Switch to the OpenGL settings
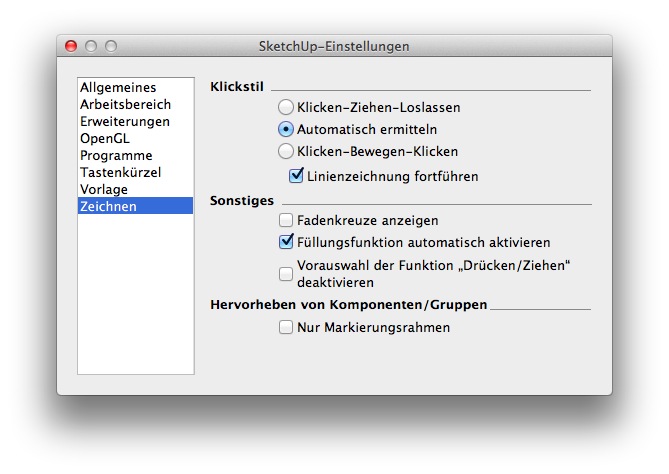 [105, 139]
